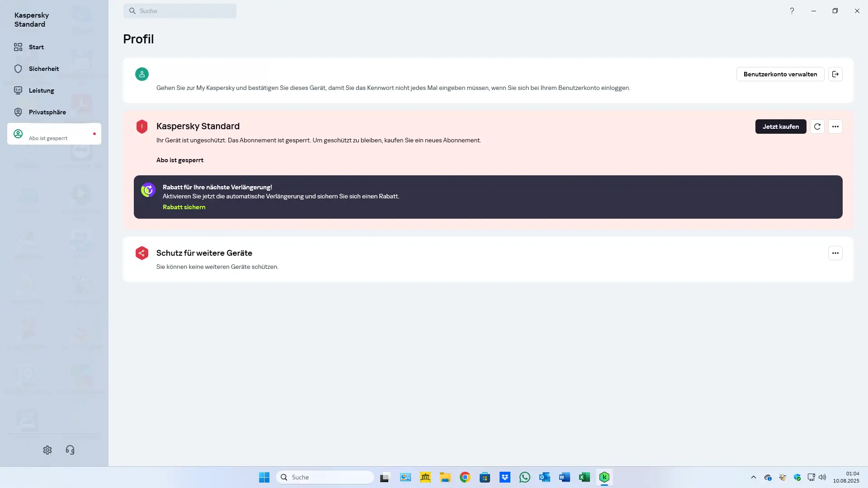Click the sign out icon

[835, 74]
